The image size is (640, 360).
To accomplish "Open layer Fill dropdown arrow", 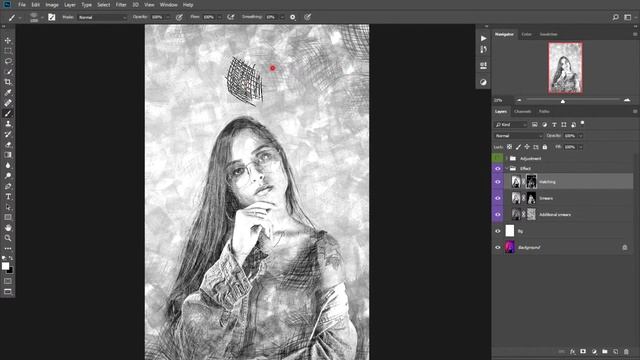I will (580, 147).
